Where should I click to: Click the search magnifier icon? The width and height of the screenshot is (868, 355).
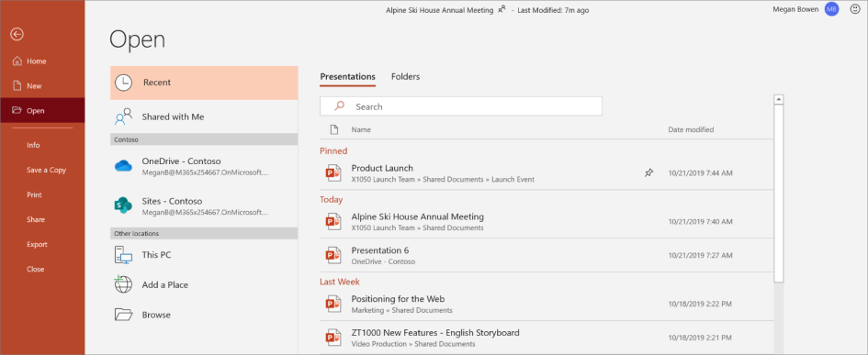point(339,106)
